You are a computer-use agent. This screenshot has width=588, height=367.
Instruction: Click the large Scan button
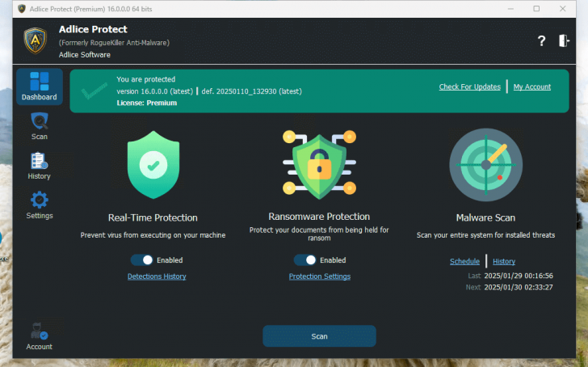[319, 336]
